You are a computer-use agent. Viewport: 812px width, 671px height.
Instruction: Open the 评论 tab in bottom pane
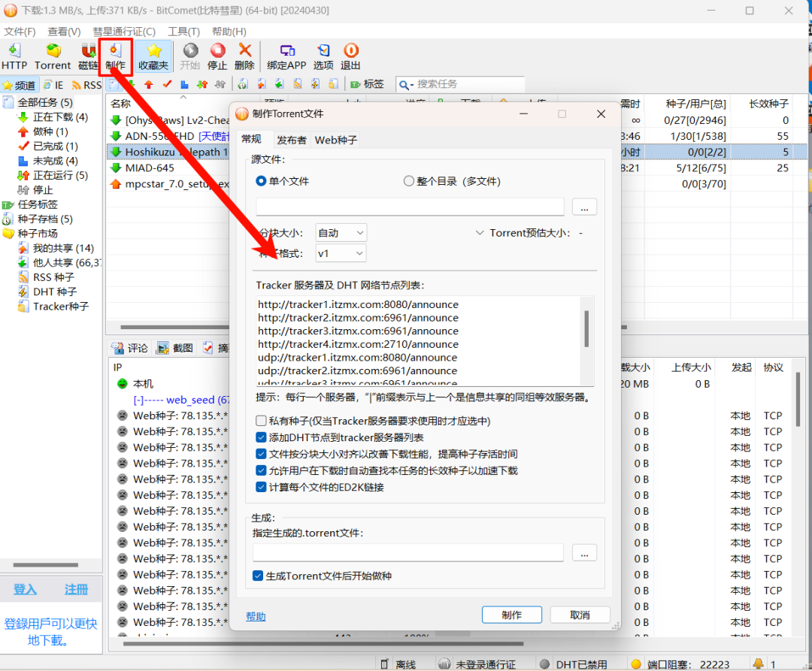click(x=131, y=348)
